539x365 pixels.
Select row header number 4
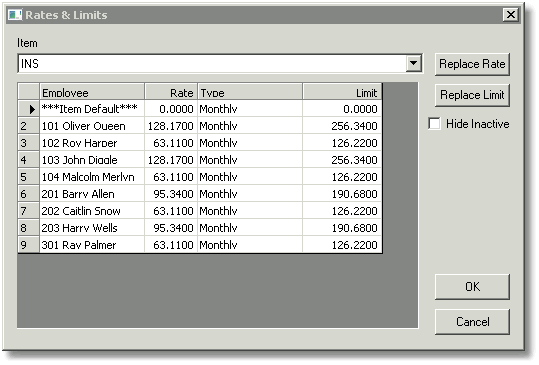click(x=29, y=160)
